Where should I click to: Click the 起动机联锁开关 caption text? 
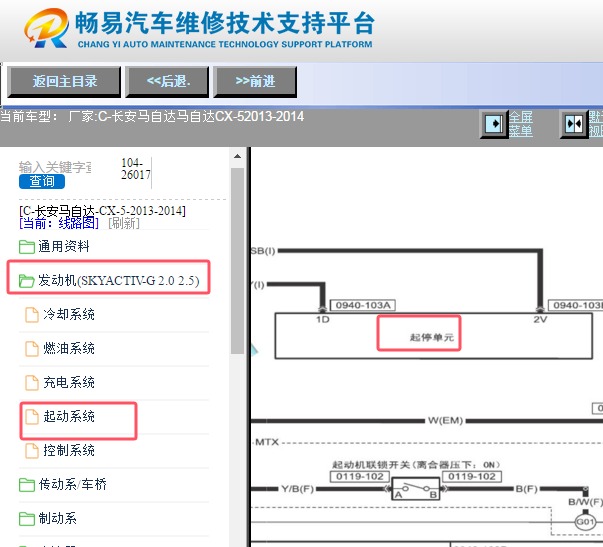[416, 465]
